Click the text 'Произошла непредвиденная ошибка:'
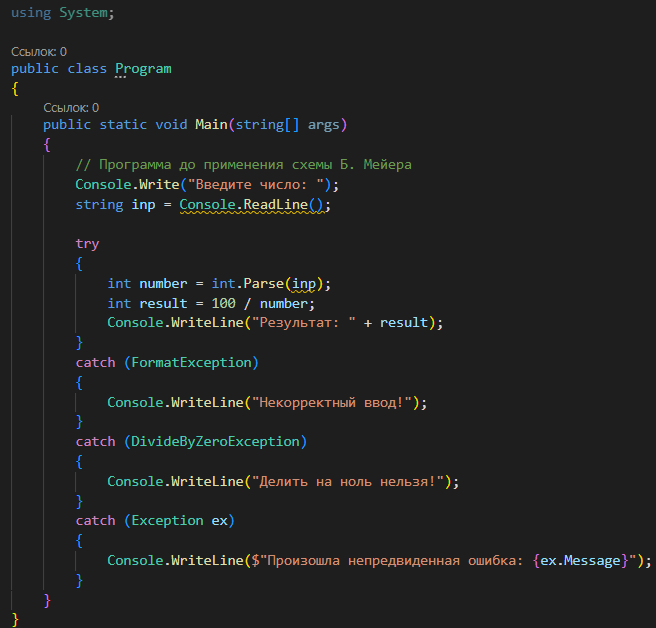Viewport: 656px width, 628px height. tap(395, 561)
